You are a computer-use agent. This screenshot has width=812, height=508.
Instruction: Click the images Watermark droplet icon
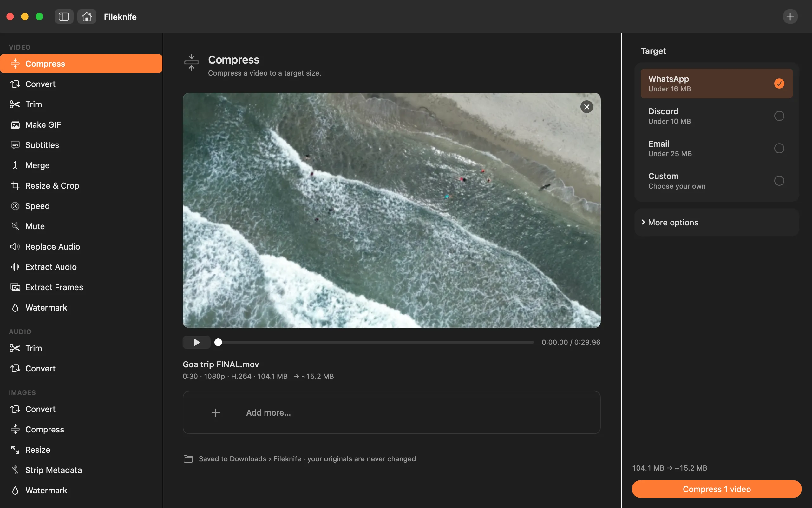[x=15, y=490]
